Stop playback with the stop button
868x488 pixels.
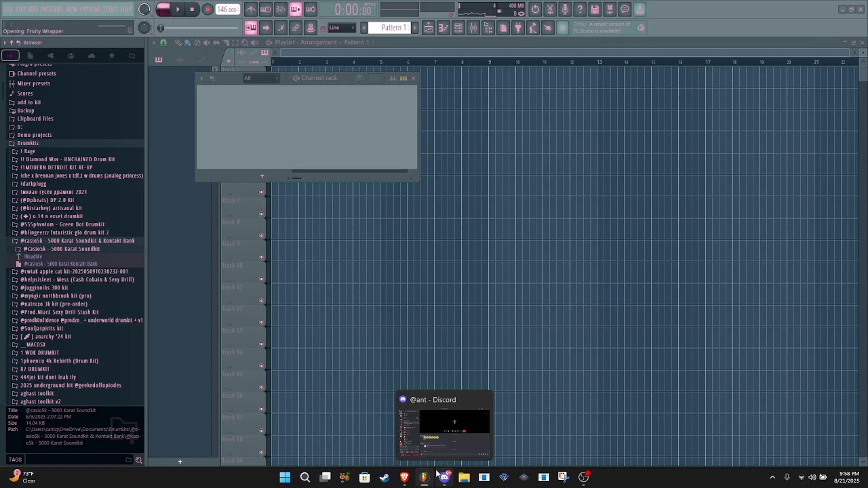(193, 9)
